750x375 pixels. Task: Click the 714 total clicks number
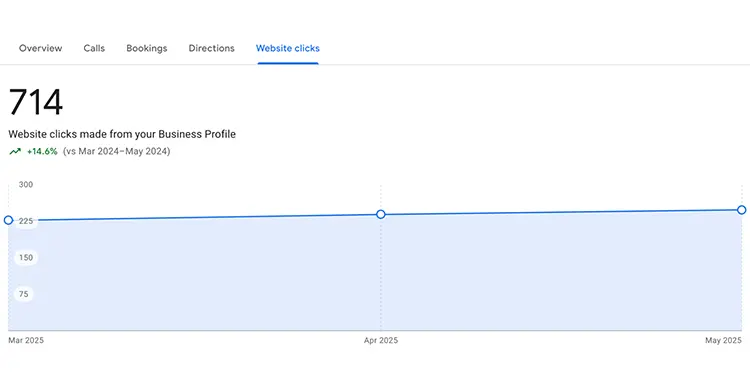[x=36, y=102]
